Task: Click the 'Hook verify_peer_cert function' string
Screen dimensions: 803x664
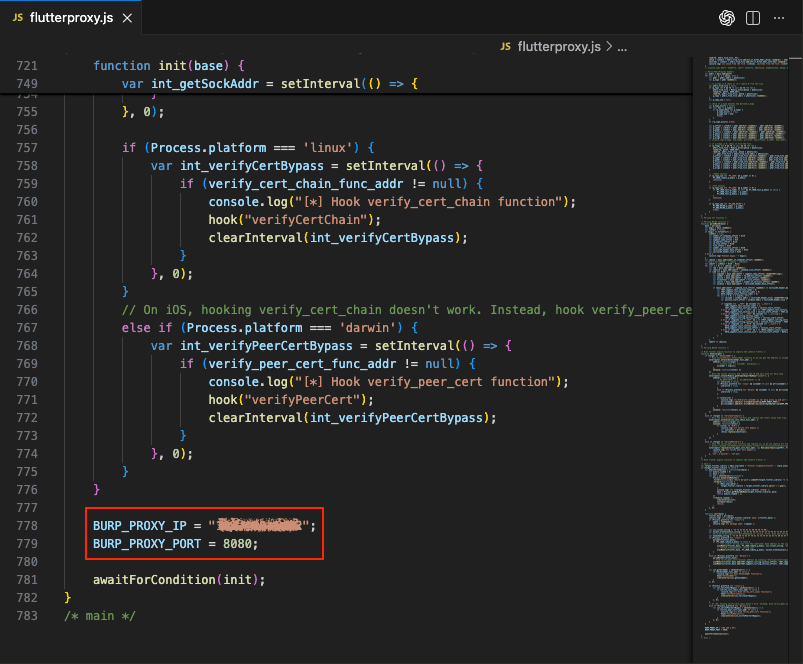Action: 428,381
